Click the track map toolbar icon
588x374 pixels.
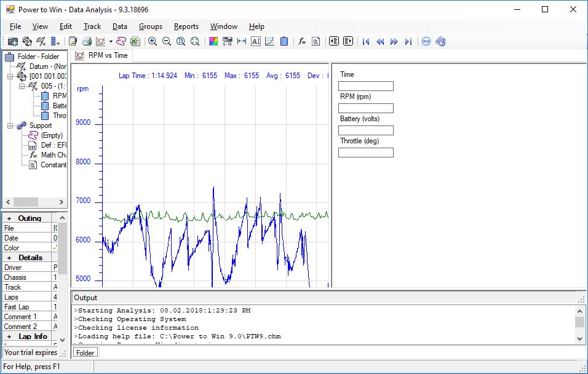(x=121, y=41)
